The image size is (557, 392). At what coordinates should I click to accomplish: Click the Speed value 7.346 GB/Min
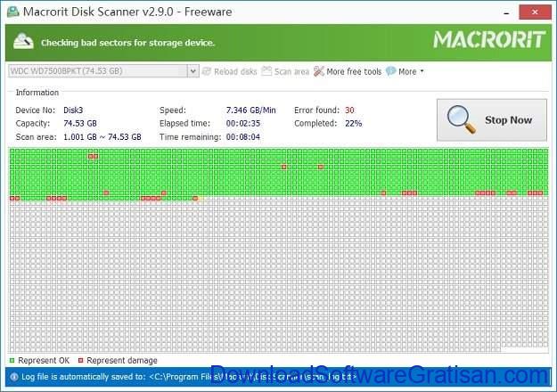(x=250, y=110)
